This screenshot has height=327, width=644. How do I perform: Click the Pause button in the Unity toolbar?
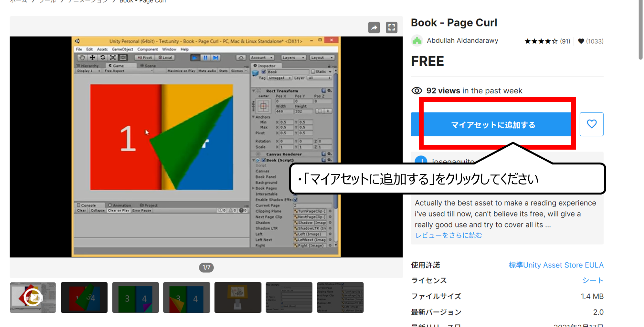[x=205, y=58]
